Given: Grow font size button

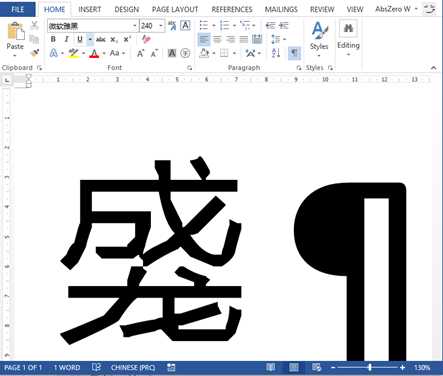Looking at the screenshot, I should [140, 53].
